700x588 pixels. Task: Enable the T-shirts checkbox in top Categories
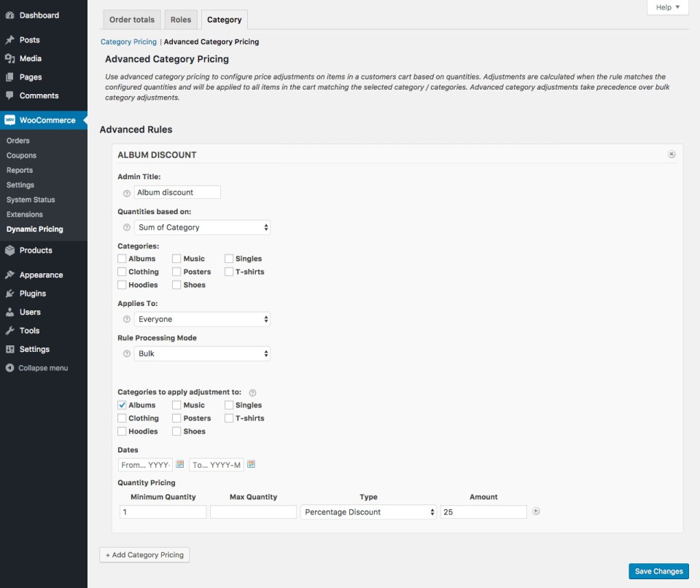tap(229, 272)
